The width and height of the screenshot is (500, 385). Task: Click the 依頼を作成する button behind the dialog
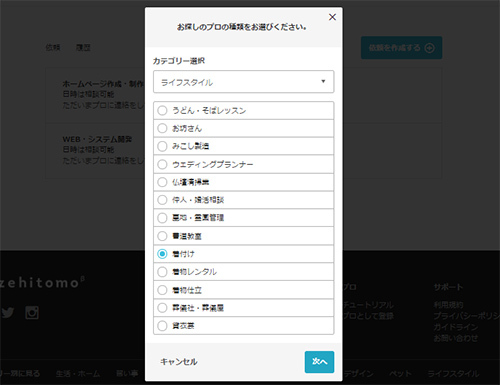click(401, 48)
